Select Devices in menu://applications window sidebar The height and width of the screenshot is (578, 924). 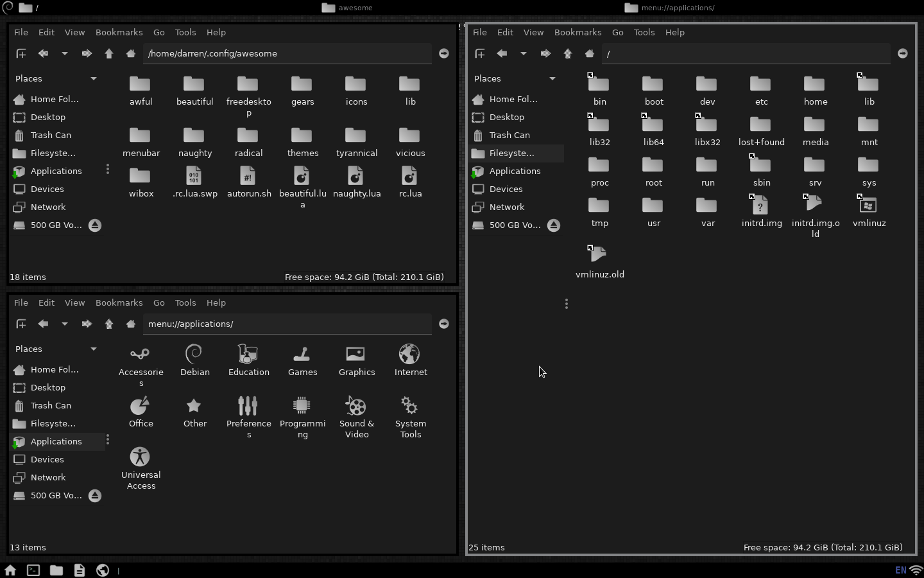pos(58,459)
